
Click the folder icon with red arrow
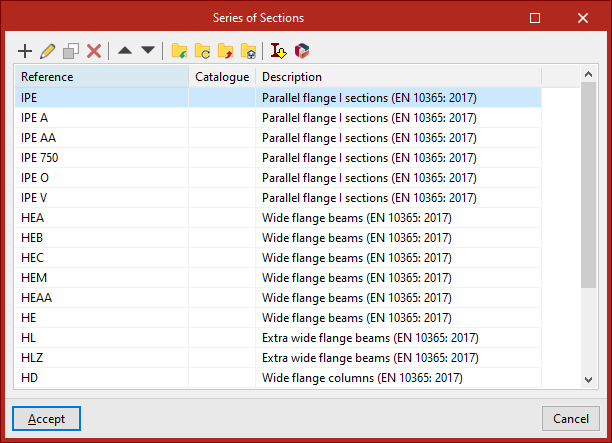coord(225,50)
